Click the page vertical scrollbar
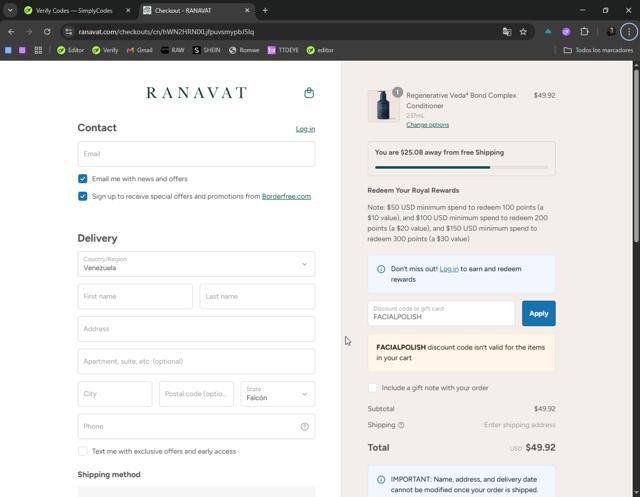The image size is (640, 497). point(636,155)
